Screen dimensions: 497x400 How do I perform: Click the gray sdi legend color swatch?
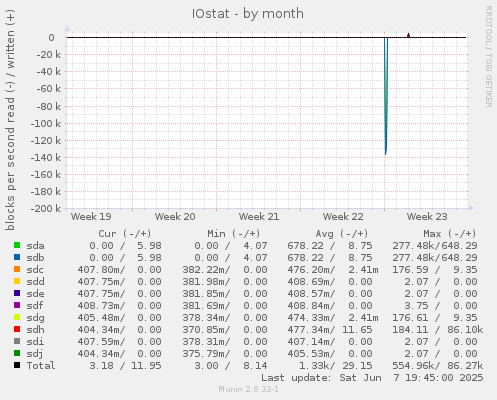[x=17, y=341]
